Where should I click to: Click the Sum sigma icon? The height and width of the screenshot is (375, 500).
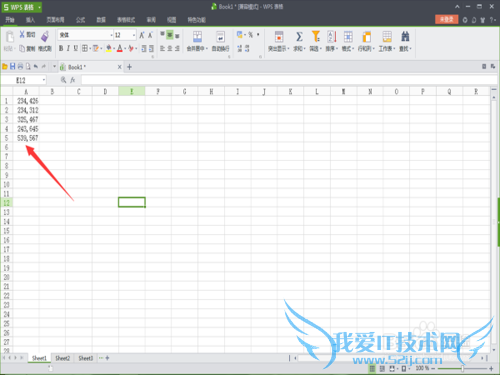299,37
